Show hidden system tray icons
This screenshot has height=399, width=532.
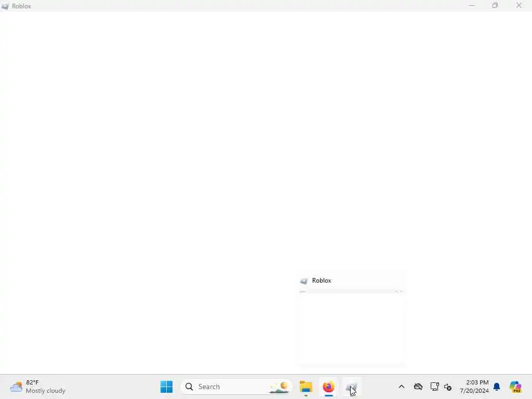402,387
